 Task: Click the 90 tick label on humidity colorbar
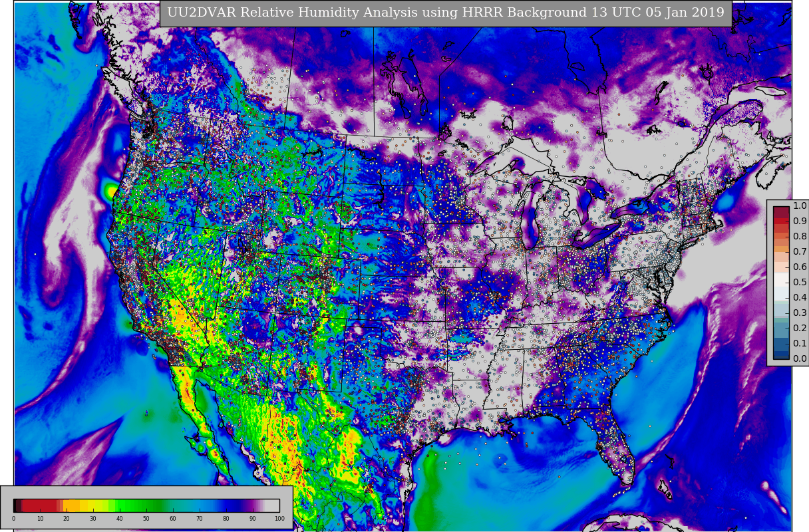pyautogui.click(x=253, y=519)
